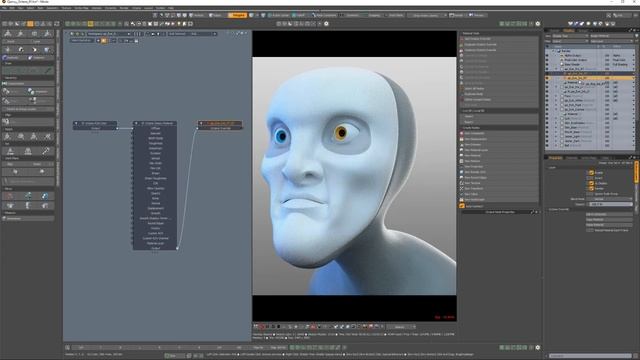Toggle the third checked box in the Properties panel
Image resolution: width=640 pixels, height=360 pixels.
point(591,183)
